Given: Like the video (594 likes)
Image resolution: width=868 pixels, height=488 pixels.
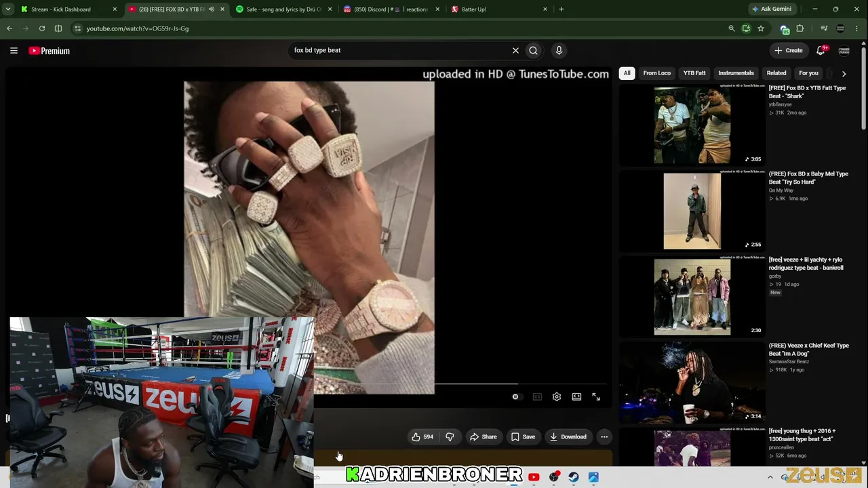Looking at the screenshot, I should tap(422, 436).
